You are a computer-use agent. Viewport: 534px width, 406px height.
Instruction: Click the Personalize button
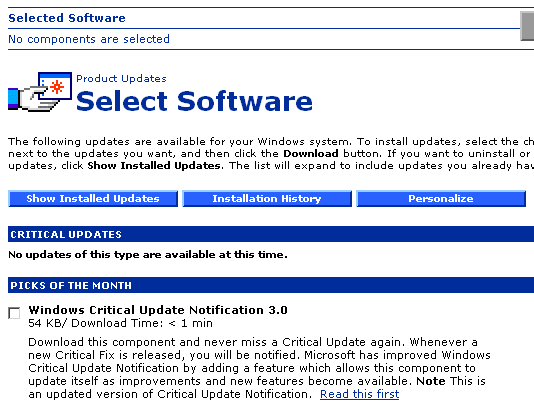[441, 199]
